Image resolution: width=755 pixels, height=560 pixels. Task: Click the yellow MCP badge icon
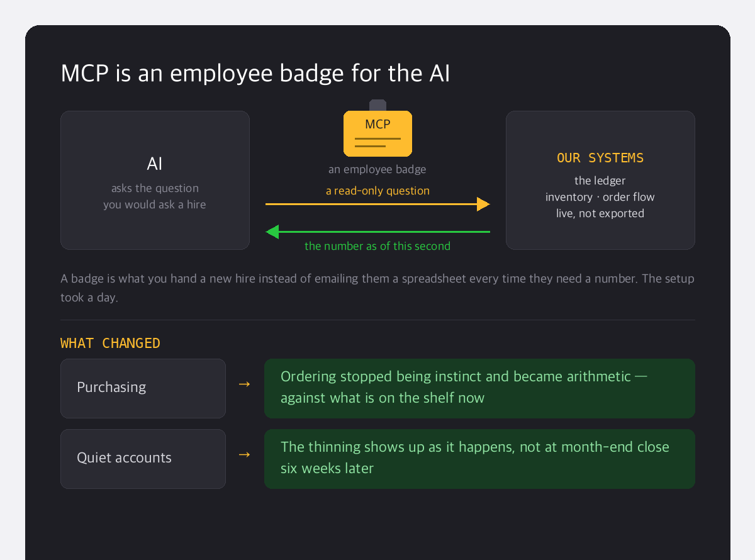pyautogui.click(x=377, y=133)
